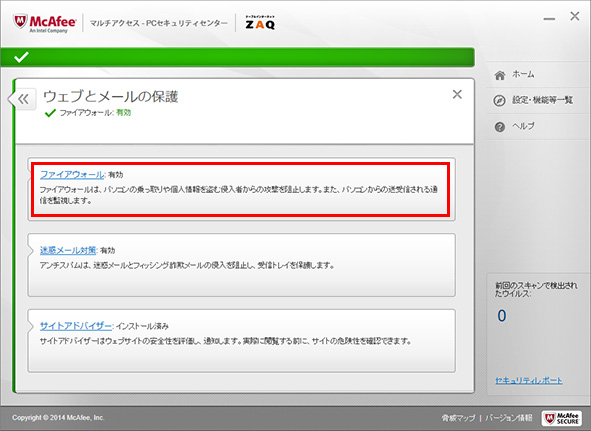Image resolution: width=591 pixels, height=431 pixels.
Task: Click the ファイアウォール description text
Action: pos(239,195)
